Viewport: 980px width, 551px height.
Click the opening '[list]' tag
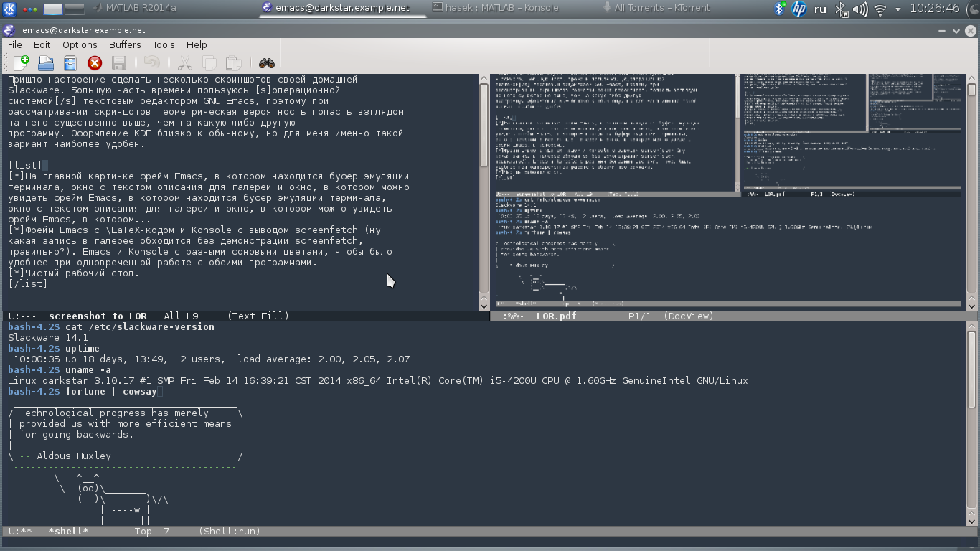coord(25,165)
